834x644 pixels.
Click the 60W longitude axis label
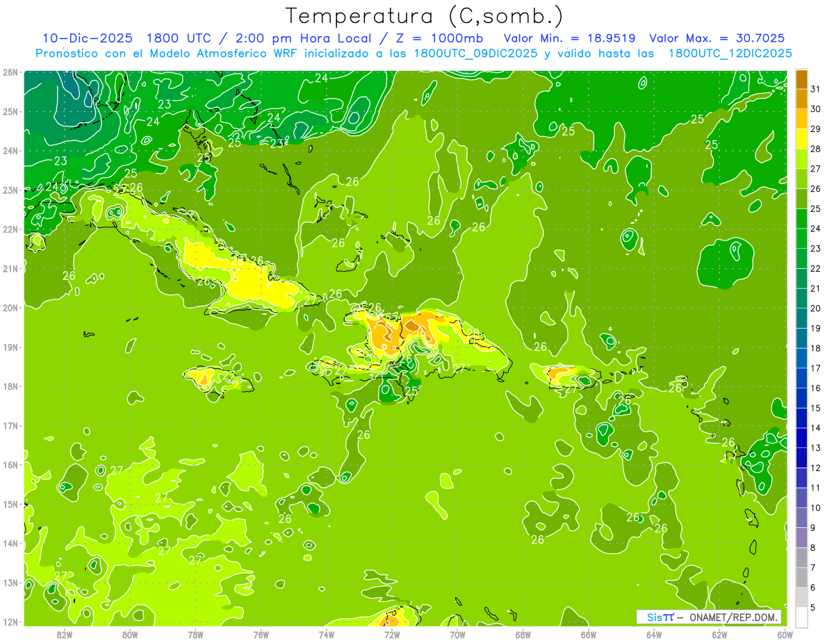(785, 634)
